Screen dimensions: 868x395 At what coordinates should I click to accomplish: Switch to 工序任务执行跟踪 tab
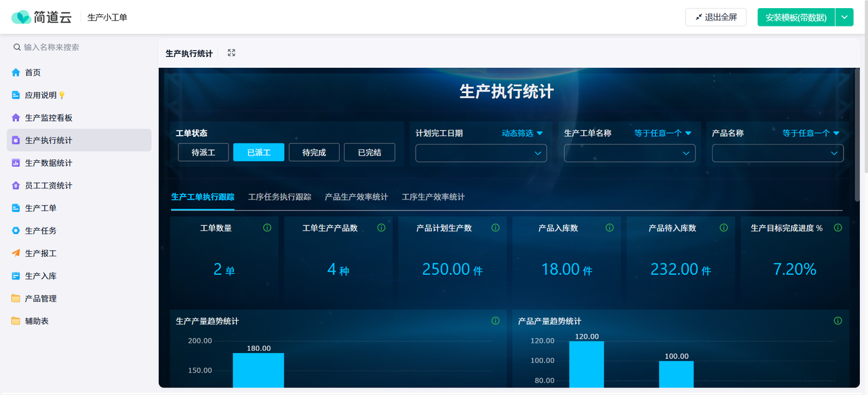pyautogui.click(x=279, y=197)
